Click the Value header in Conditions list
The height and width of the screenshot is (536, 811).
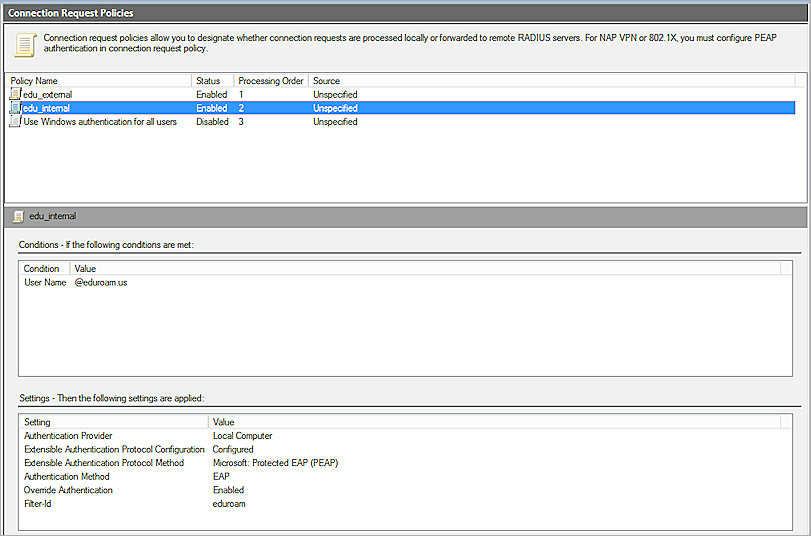86,269
